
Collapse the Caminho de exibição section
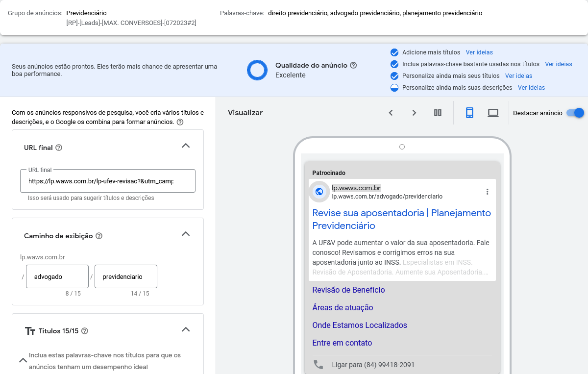tap(186, 234)
